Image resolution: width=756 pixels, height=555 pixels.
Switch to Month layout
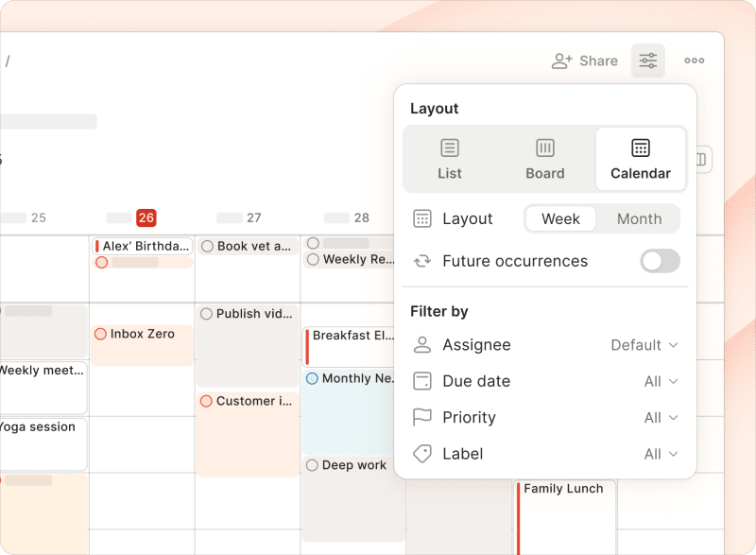coord(638,218)
